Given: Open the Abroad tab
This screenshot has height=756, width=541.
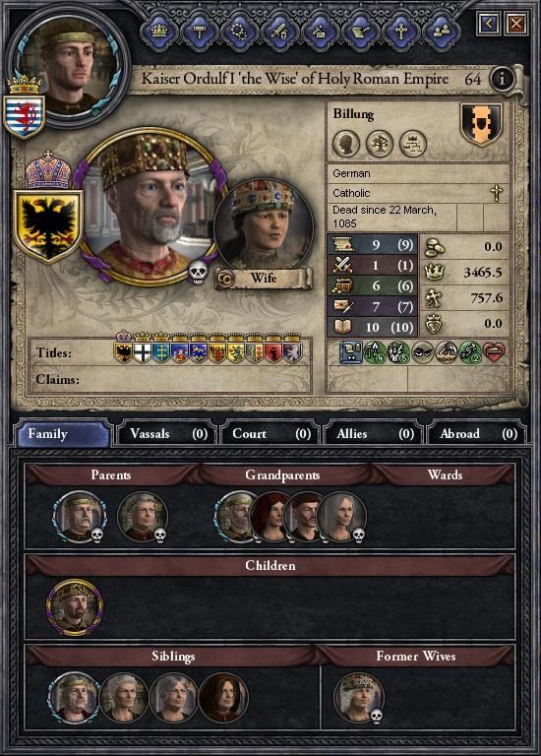Looking at the screenshot, I should click(x=477, y=433).
